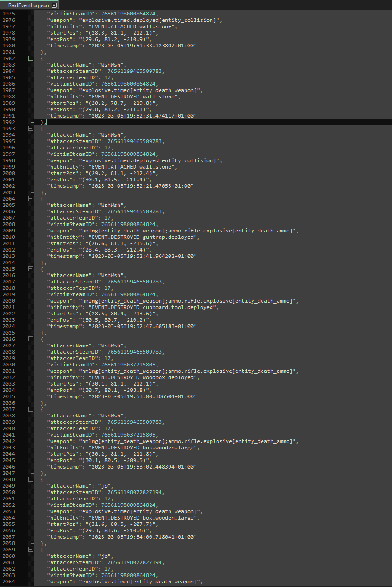Click line number 1992 in the gutter

point(9,122)
